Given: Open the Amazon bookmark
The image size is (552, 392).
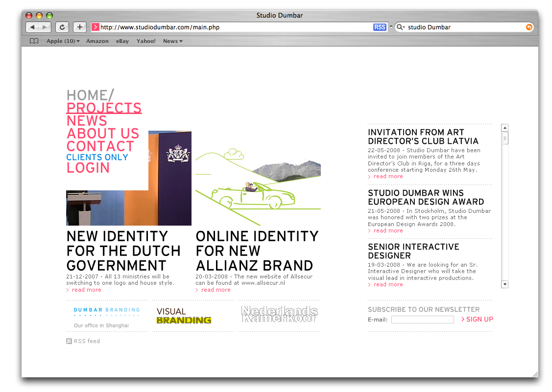Looking at the screenshot, I should coord(97,41).
